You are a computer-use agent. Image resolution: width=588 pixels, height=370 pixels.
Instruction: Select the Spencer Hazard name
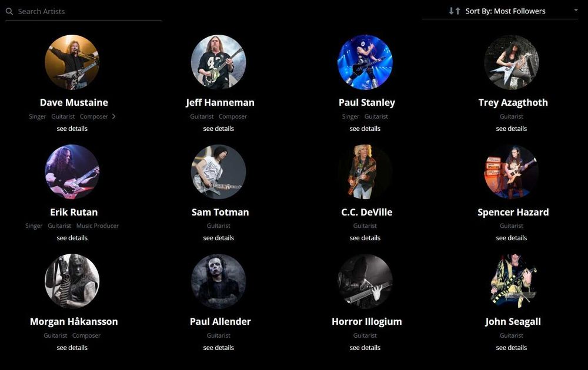[x=513, y=213]
